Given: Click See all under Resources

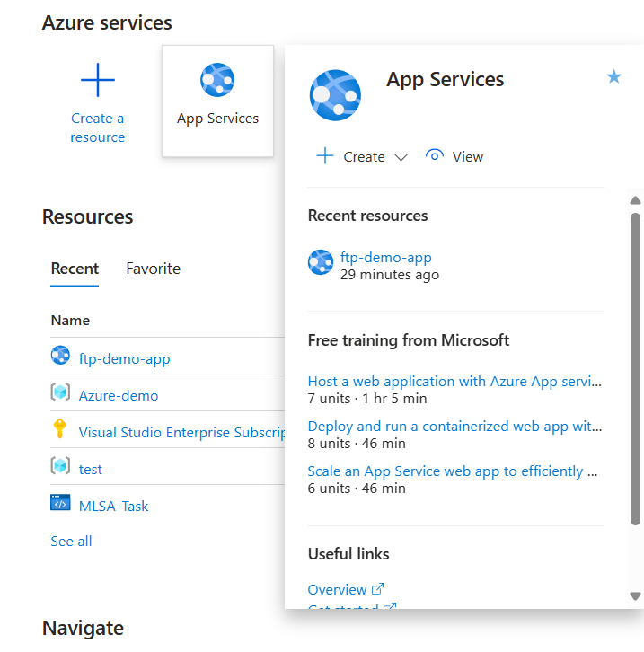Looking at the screenshot, I should pyautogui.click(x=71, y=541).
